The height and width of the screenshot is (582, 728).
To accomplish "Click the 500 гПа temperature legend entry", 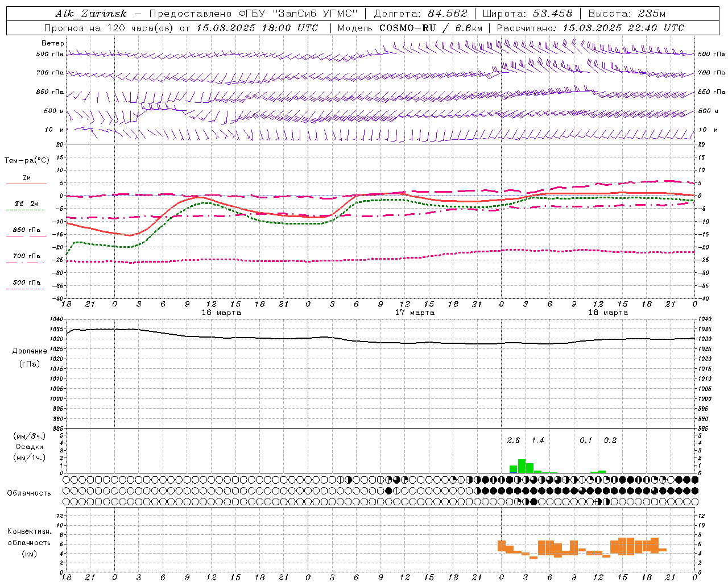I will 26,285.
